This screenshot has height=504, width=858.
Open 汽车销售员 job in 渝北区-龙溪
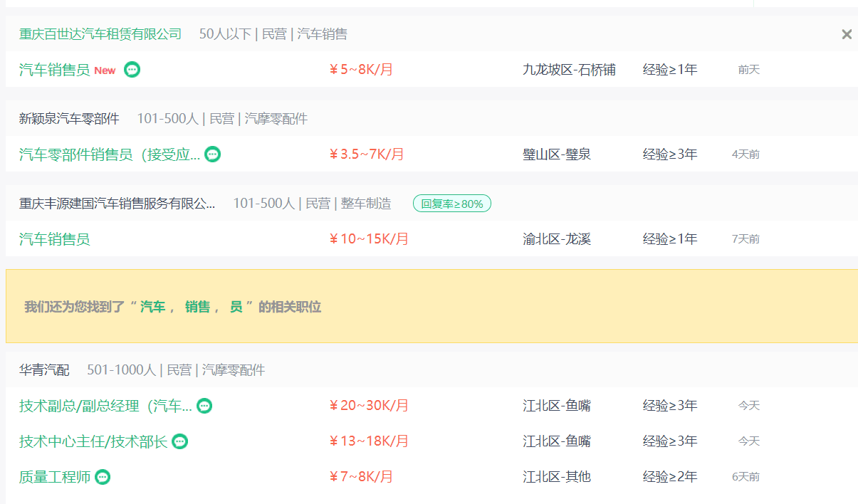[55, 239]
